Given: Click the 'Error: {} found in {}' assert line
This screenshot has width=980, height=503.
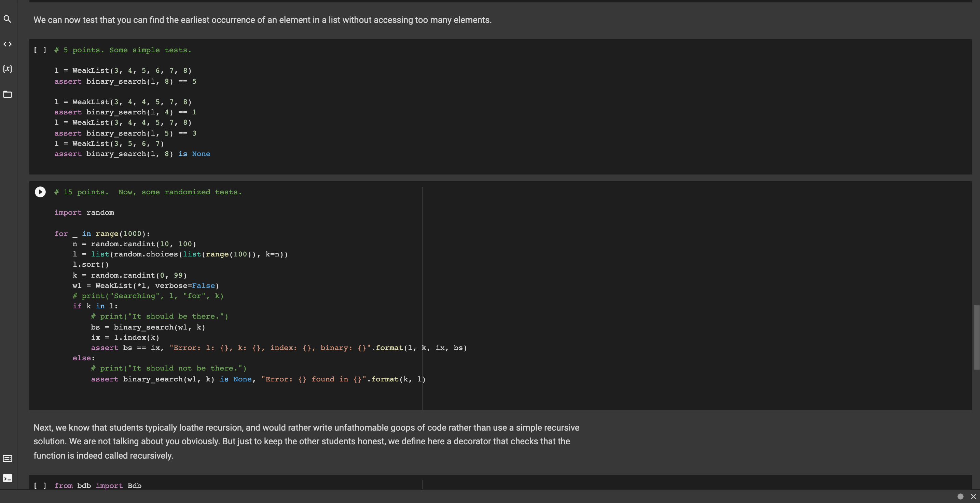Looking at the screenshot, I should tap(258, 379).
